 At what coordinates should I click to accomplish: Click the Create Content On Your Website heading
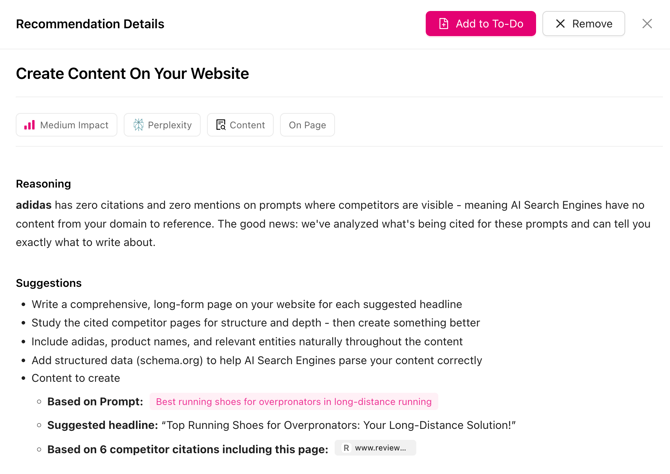coord(132,74)
